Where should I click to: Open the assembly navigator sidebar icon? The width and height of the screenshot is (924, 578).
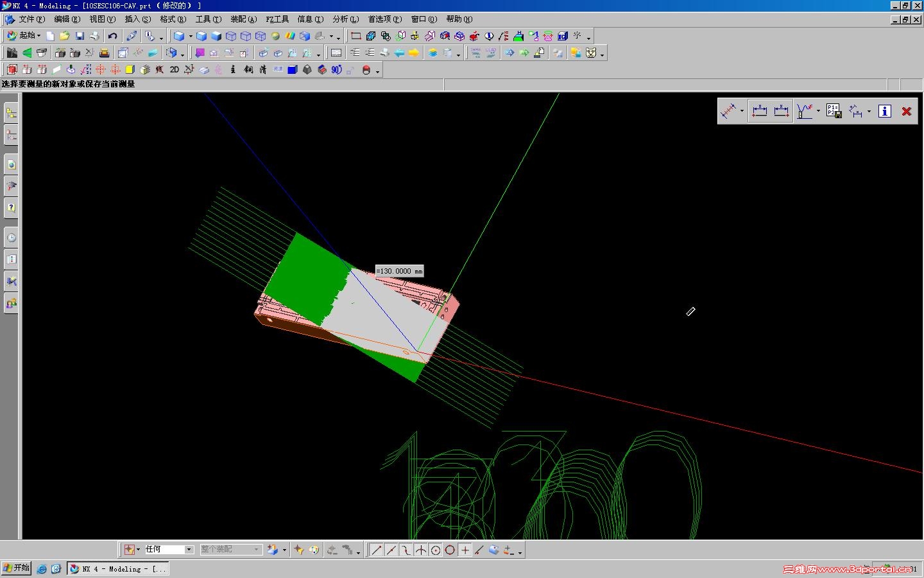11,114
